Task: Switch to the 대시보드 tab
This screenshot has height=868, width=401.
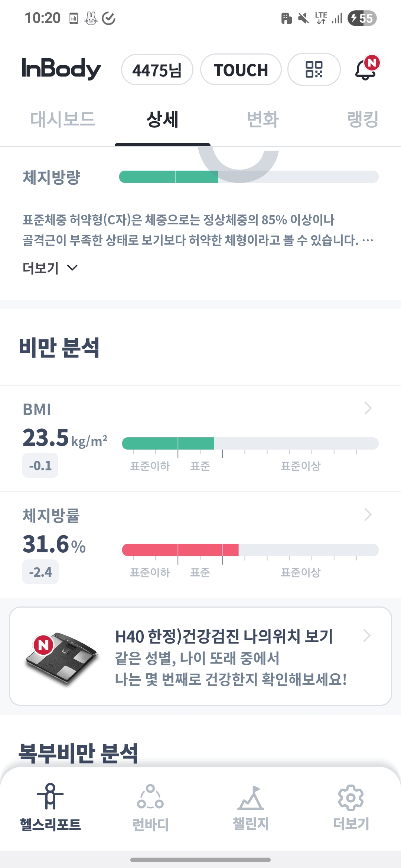Action: coord(63,119)
